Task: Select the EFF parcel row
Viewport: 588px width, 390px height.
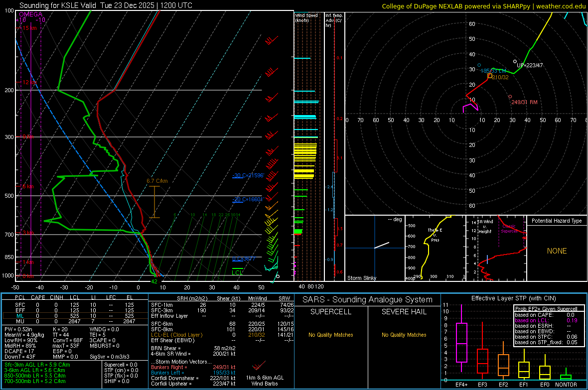Action: click(75, 310)
